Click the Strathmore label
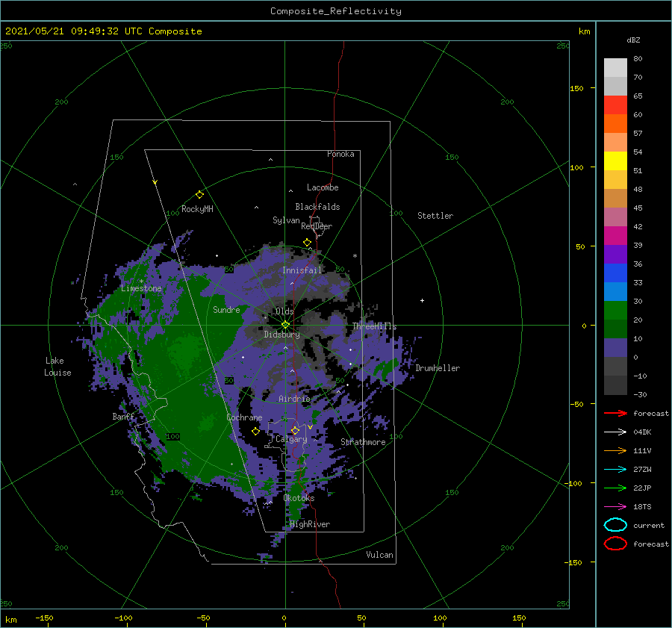This screenshot has height=628, width=672. pyautogui.click(x=363, y=442)
